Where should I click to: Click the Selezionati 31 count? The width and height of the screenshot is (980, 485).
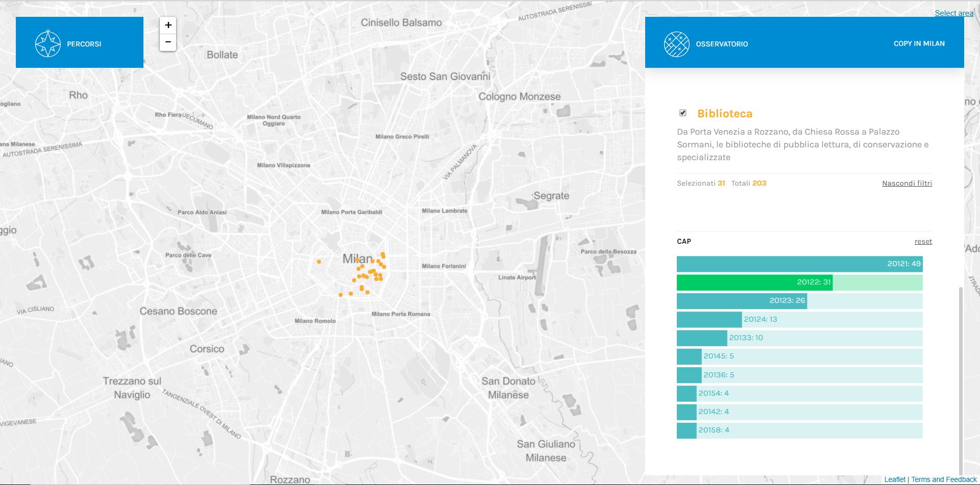(701, 183)
